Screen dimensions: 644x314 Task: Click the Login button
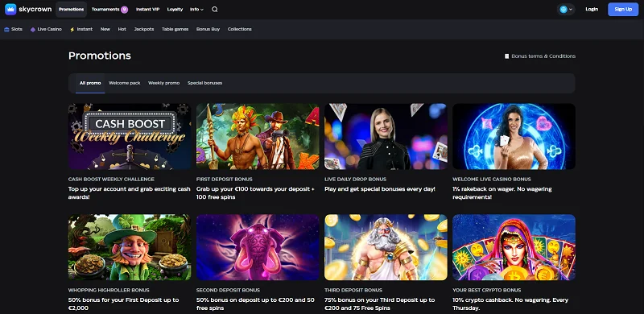click(x=592, y=9)
